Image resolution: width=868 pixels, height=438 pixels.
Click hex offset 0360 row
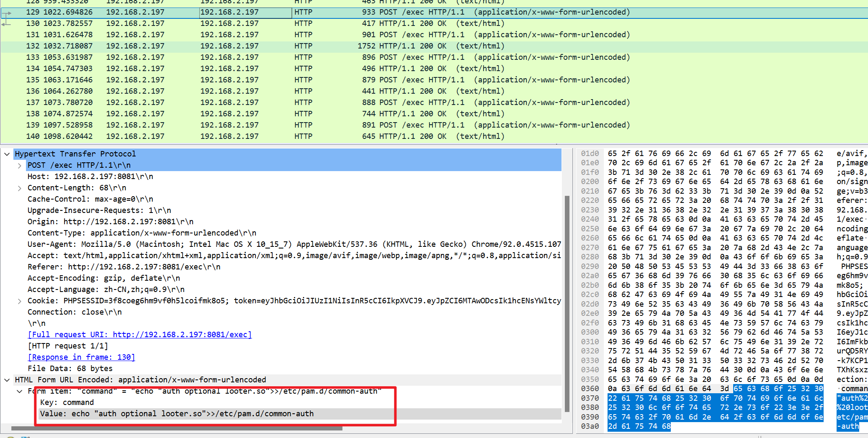tap(722, 389)
